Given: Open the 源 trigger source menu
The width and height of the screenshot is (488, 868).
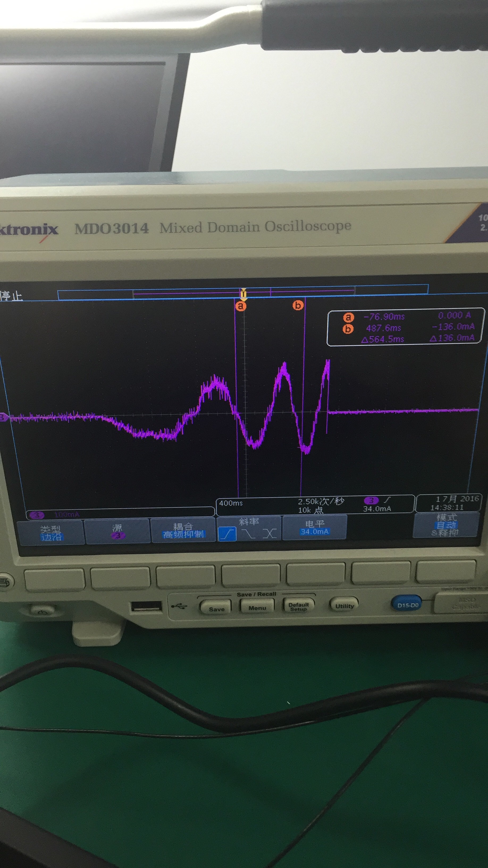Looking at the screenshot, I should (x=117, y=531).
